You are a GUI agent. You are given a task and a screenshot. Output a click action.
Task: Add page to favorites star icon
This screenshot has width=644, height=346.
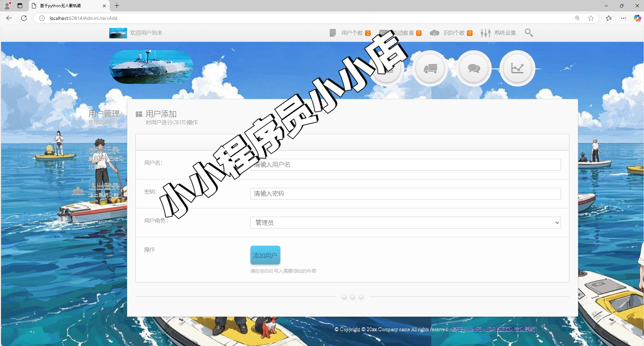point(591,18)
